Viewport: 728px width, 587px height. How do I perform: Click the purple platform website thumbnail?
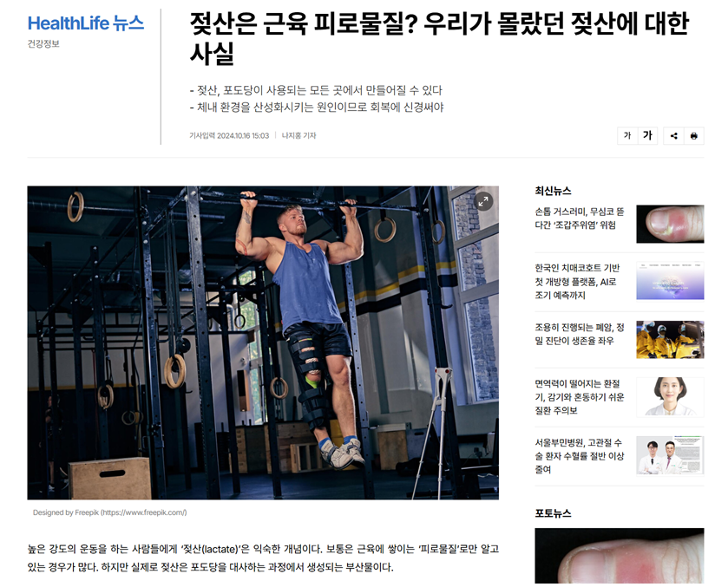[x=670, y=281]
